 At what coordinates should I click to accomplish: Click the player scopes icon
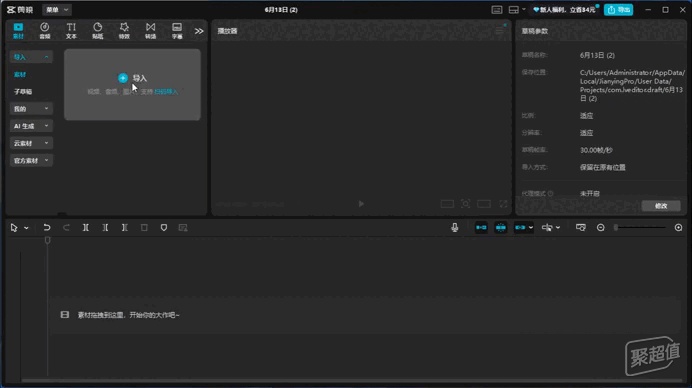(x=447, y=204)
